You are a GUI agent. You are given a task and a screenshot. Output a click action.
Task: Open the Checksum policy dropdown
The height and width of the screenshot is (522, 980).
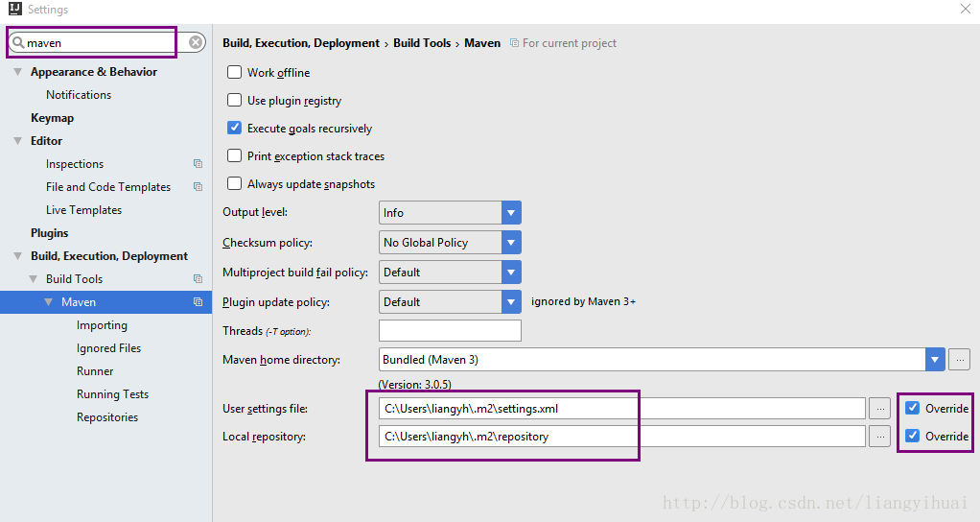coord(511,243)
